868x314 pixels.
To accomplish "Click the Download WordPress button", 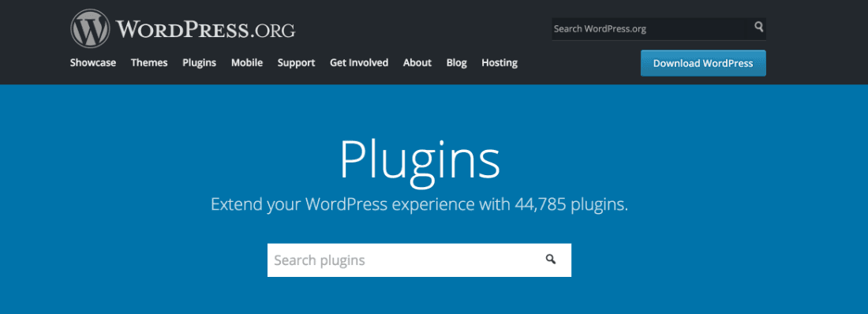I will [703, 63].
